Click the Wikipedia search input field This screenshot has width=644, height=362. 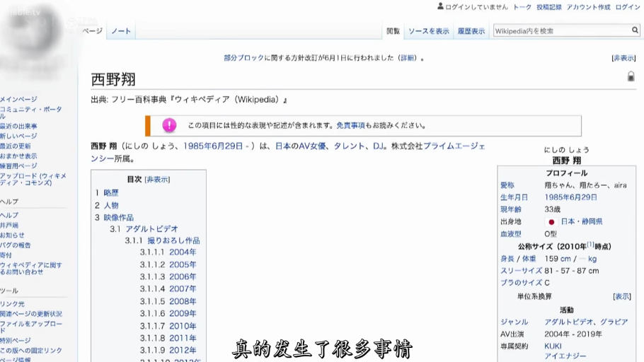560,30
